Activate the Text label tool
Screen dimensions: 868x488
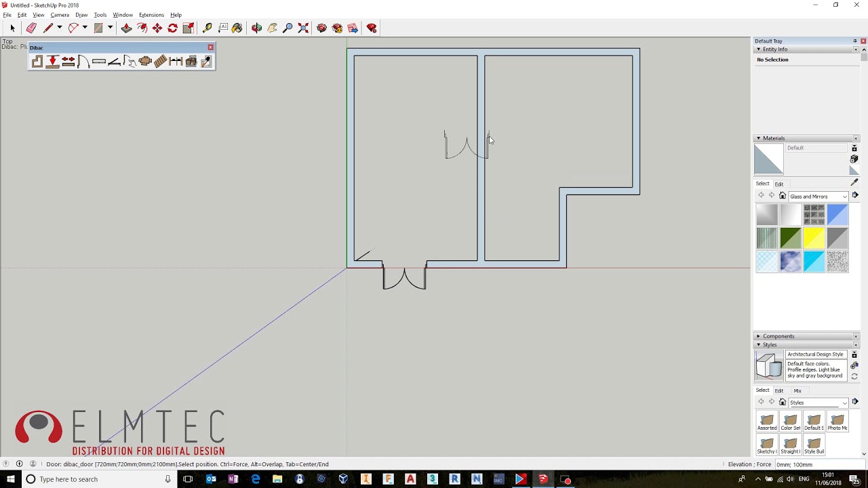click(x=223, y=28)
